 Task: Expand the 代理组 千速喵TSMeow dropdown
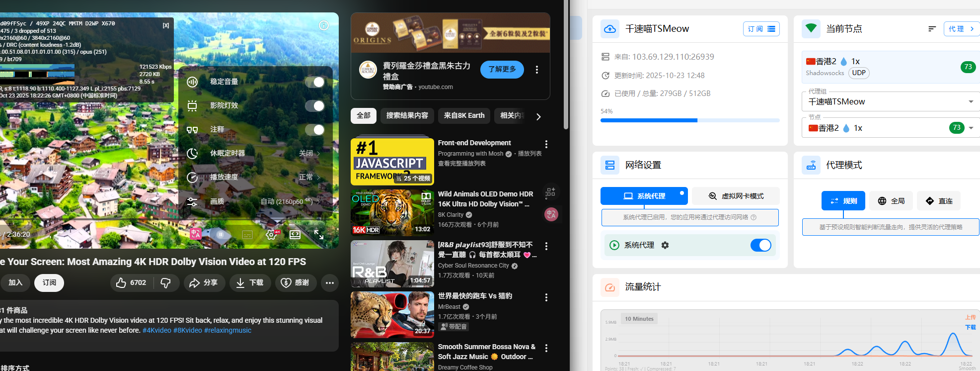click(971, 102)
